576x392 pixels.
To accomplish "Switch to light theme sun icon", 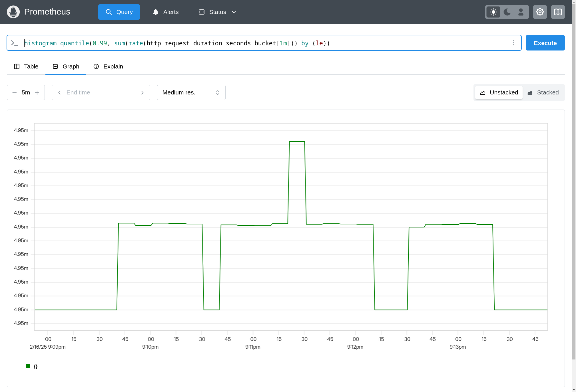I will [x=493, y=12].
